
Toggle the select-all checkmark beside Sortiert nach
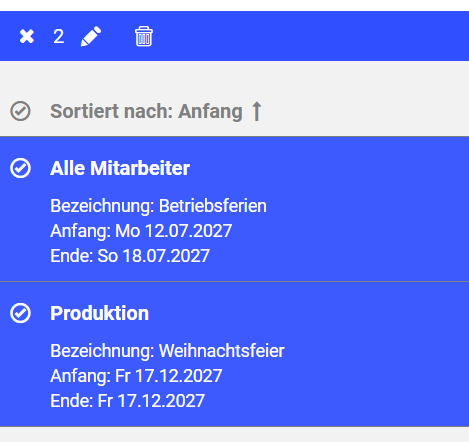pos(20,111)
